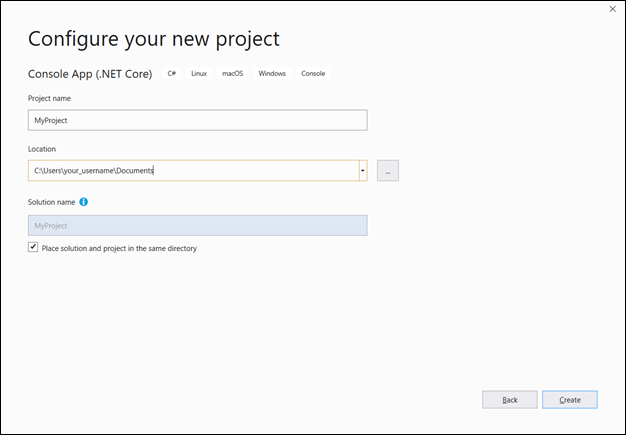Browse for location using the ellipsis button
The height and width of the screenshot is (435, 626).
pos(388,171)
